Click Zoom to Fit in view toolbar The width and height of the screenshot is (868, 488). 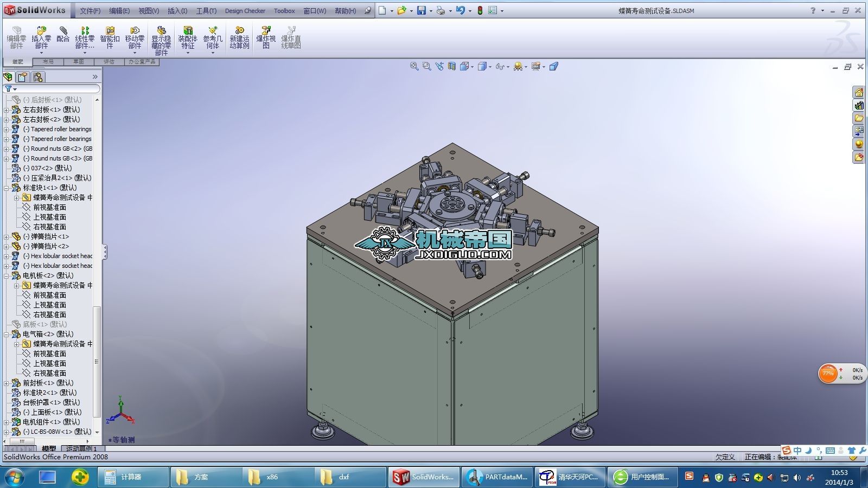click(414, 66)
